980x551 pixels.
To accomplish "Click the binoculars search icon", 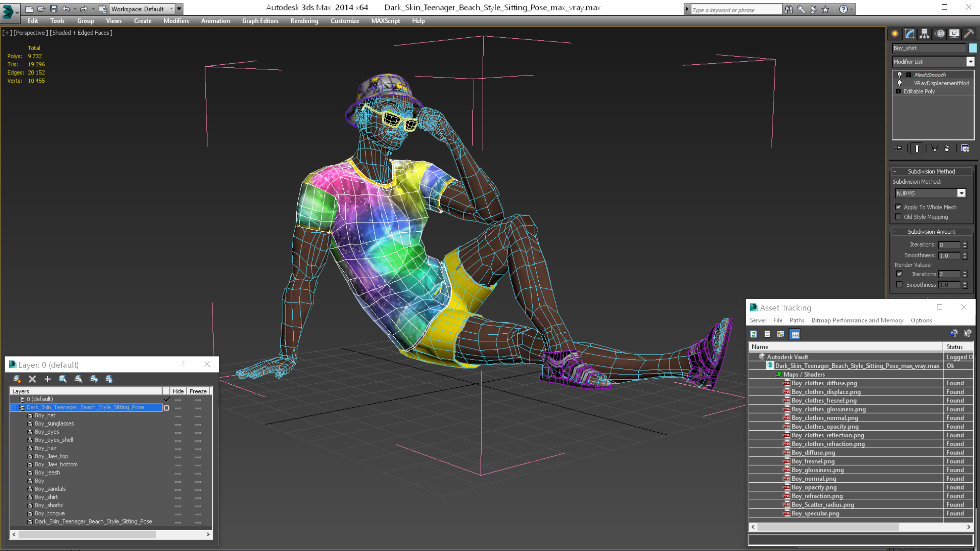I will 789,10.
